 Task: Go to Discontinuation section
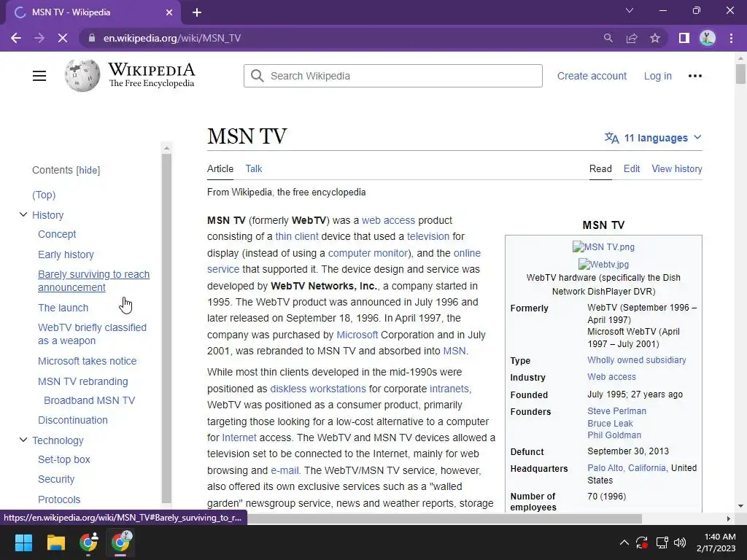click(73, 420)
